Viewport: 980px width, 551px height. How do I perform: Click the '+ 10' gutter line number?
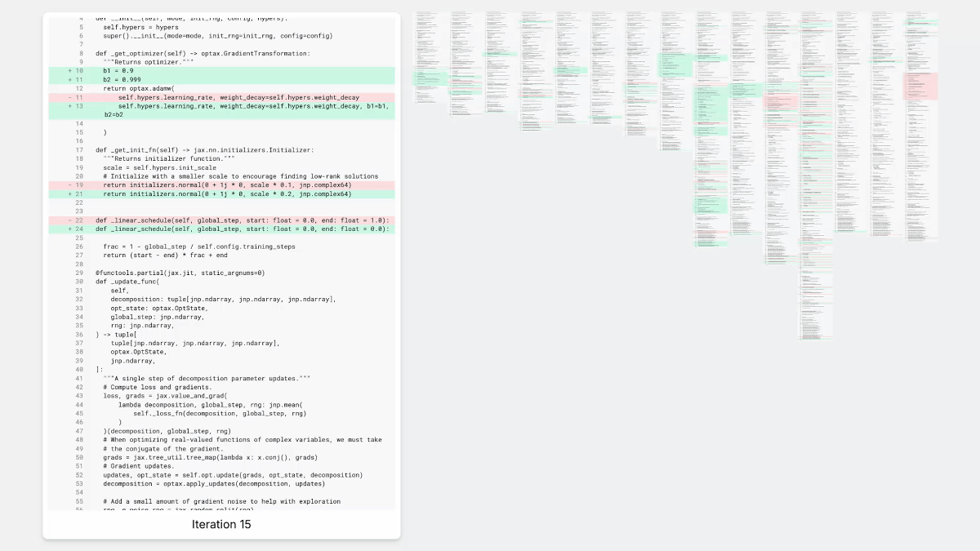76,71
